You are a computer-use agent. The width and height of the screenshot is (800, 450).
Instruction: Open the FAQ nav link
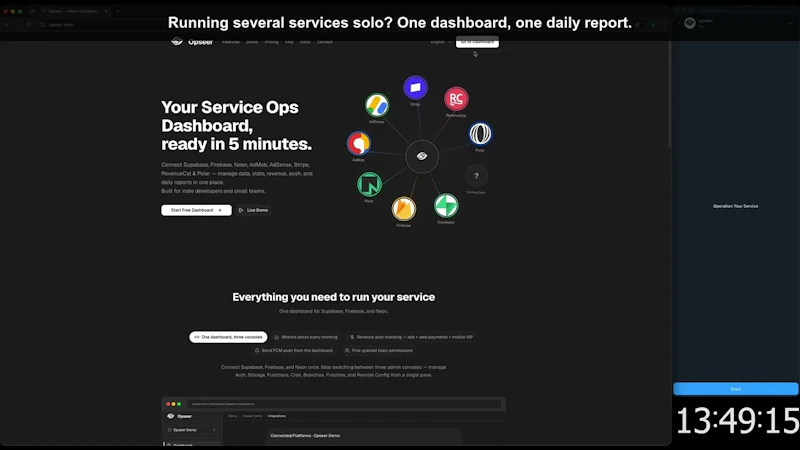289,42
